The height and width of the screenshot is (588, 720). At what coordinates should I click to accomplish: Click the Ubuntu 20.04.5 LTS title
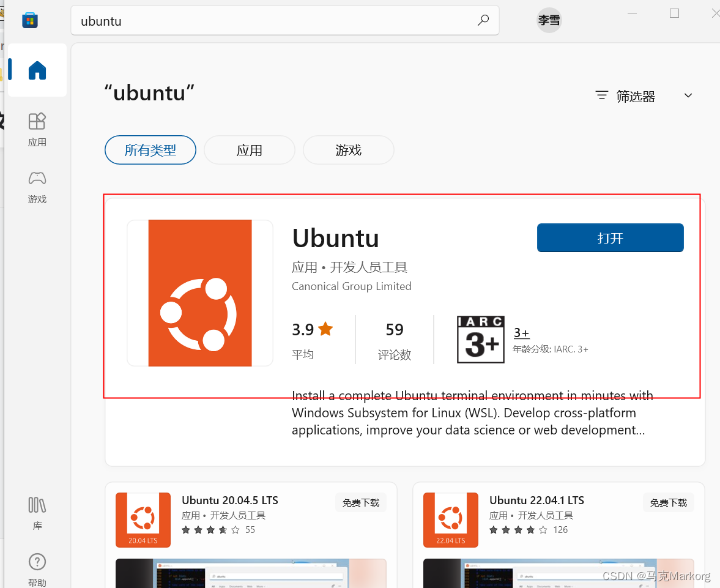230,501
